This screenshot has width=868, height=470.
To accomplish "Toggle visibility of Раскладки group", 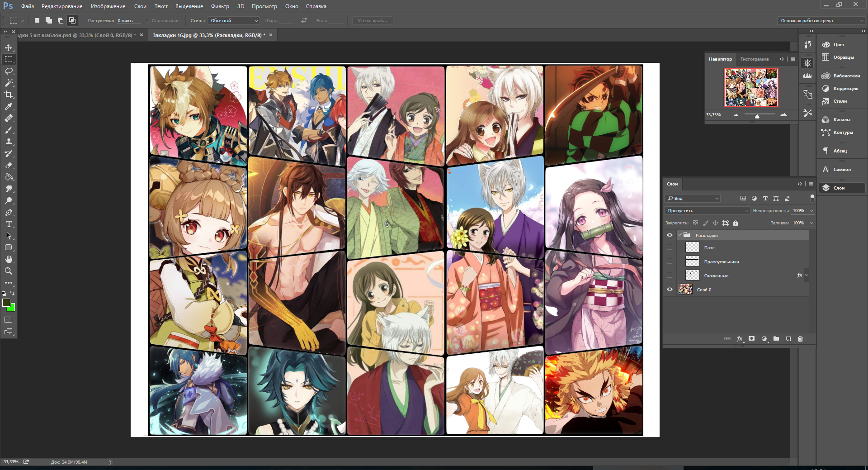I will pyautogui.click(x=670, y=235).
